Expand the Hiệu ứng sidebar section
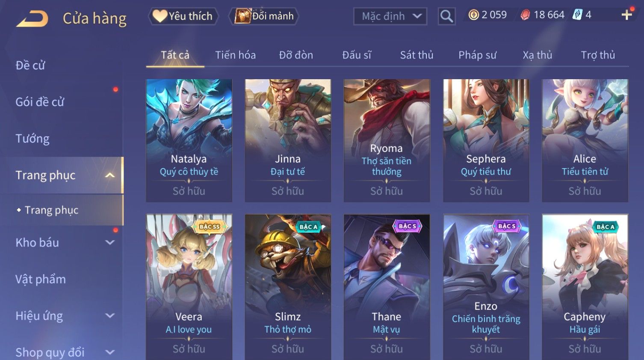Screen dimensions: 644x360 pos(110,315)
